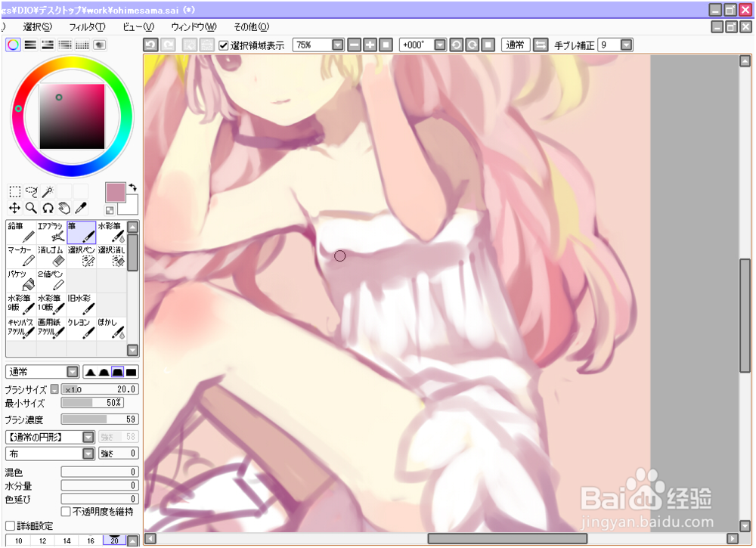Open the 選択(S) menu
The height and width of the screenshot is (548, 756).
37,27
